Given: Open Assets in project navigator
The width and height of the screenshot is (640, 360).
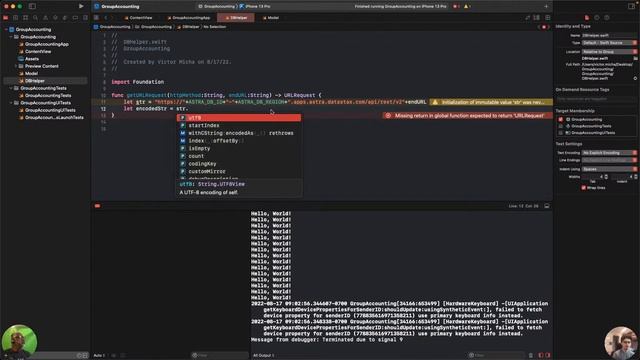Looking at the screenshot, I should point(32,59).
